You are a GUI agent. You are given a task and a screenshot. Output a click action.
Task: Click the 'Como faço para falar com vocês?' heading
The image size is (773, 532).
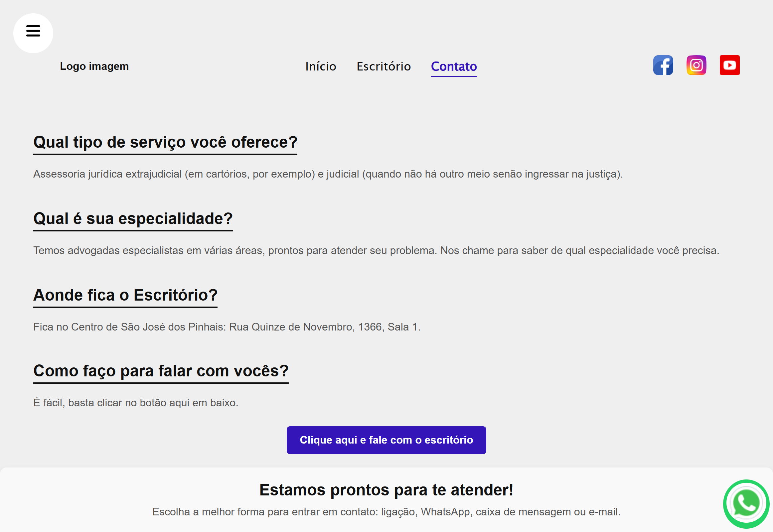(161, 371)
